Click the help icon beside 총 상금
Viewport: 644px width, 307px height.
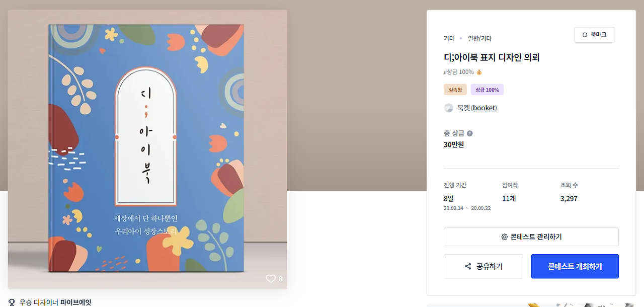pyautogui.click(x=470, y=133)
